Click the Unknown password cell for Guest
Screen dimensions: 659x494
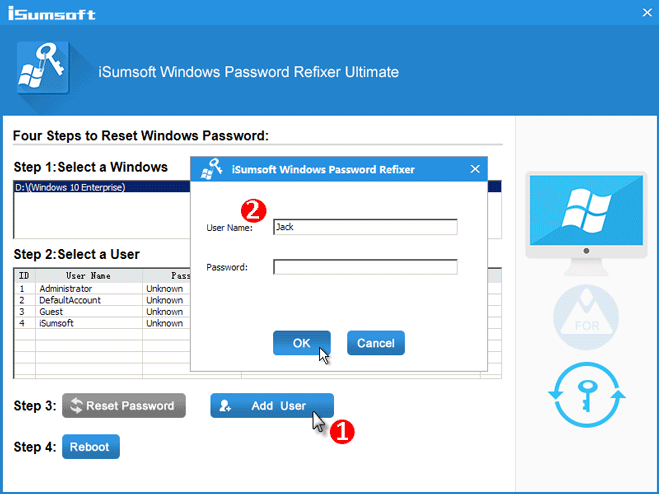(165, 312)
